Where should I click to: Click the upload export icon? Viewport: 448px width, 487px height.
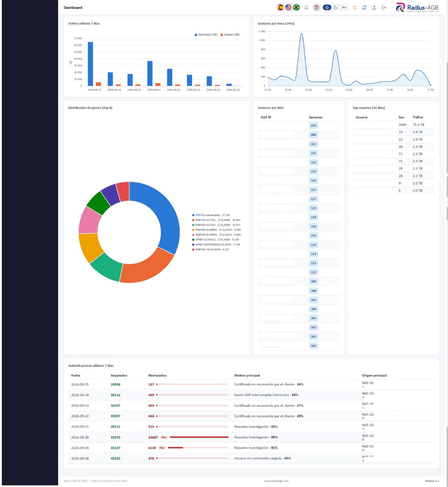pos(374,7)
